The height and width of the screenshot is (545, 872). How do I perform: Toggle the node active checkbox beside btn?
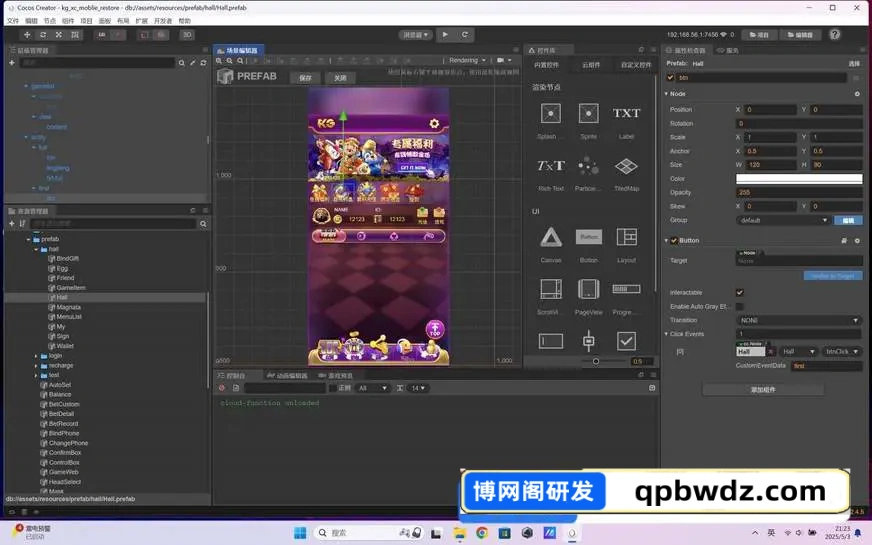coord(670,78)
